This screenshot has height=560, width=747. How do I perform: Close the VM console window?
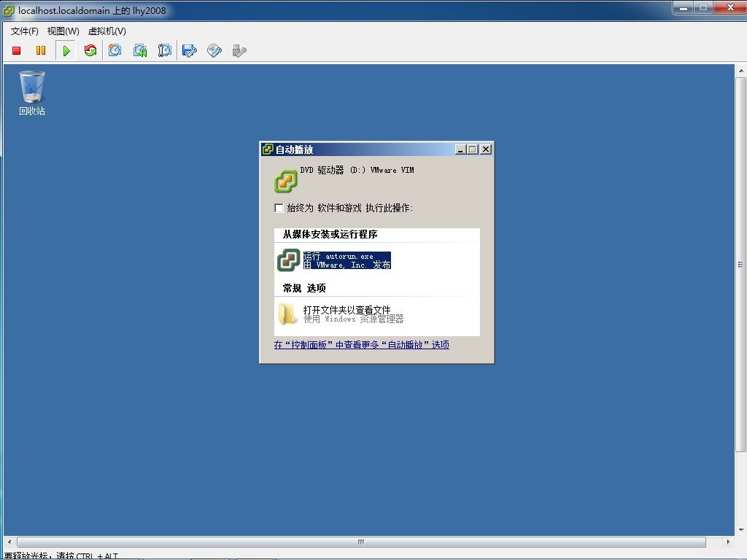tap(729, 7)
